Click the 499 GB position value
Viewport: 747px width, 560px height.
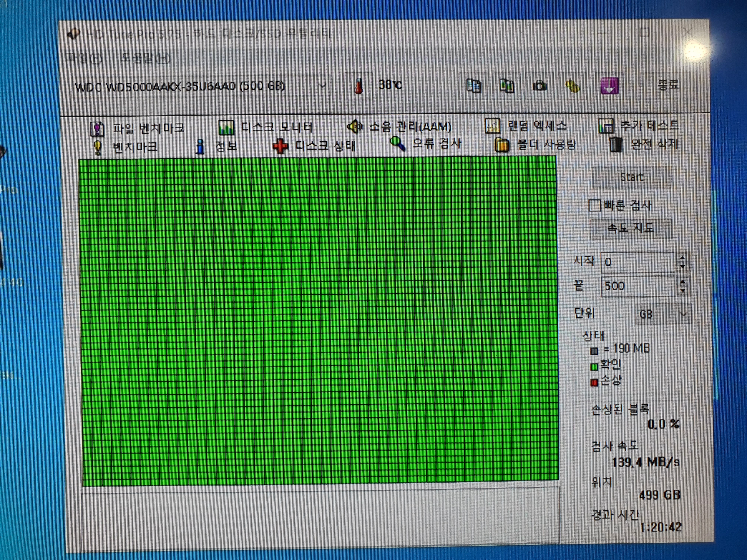(660, 495)
